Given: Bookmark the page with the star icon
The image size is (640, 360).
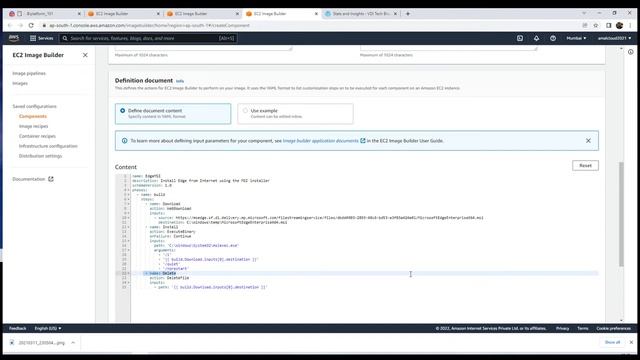Looking at the screenshot, I should [x=596, y=25].
